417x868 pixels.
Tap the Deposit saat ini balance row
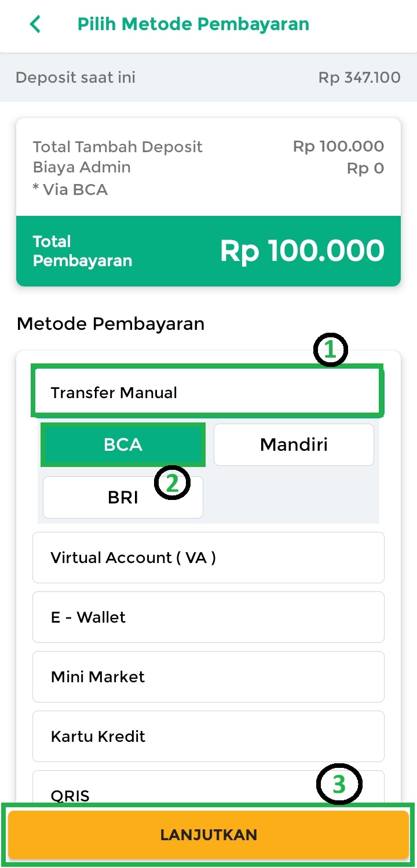(x=209, y=78)
